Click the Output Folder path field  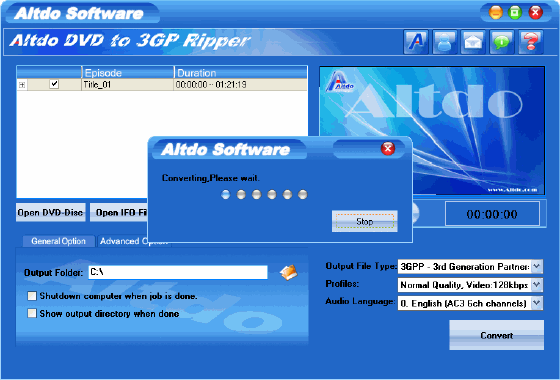[178, 272]
